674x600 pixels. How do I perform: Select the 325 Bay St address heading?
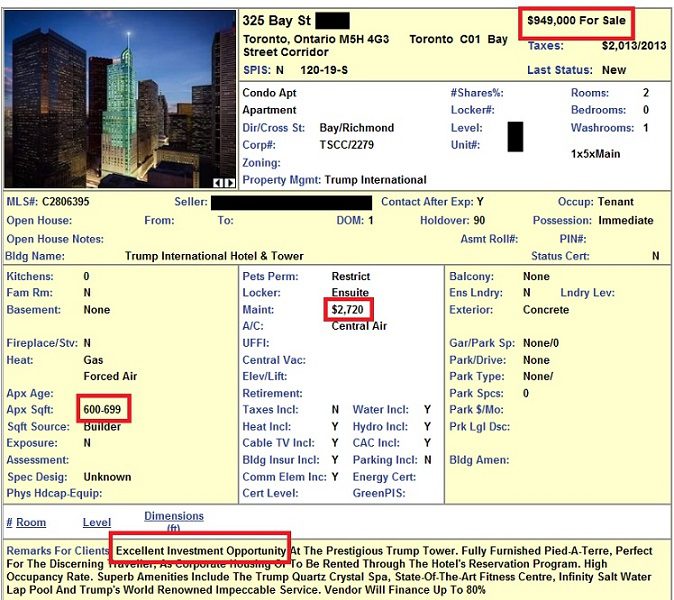click(276, 20)
